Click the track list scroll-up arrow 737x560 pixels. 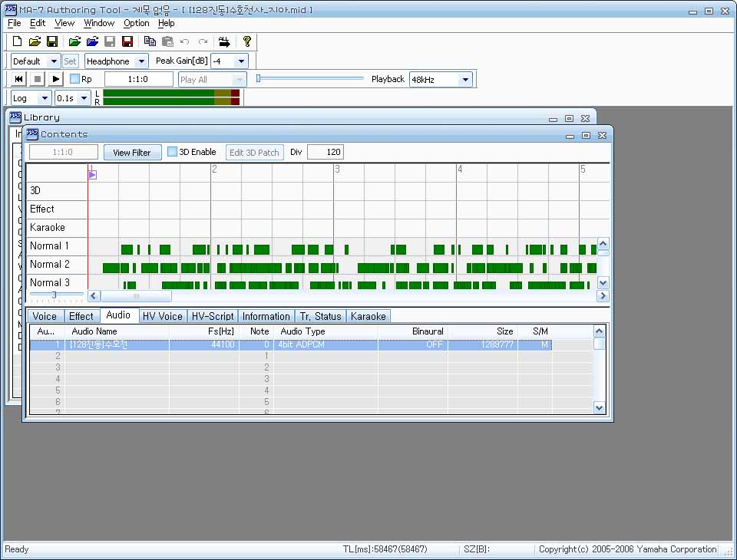click(x=603, y=244)
